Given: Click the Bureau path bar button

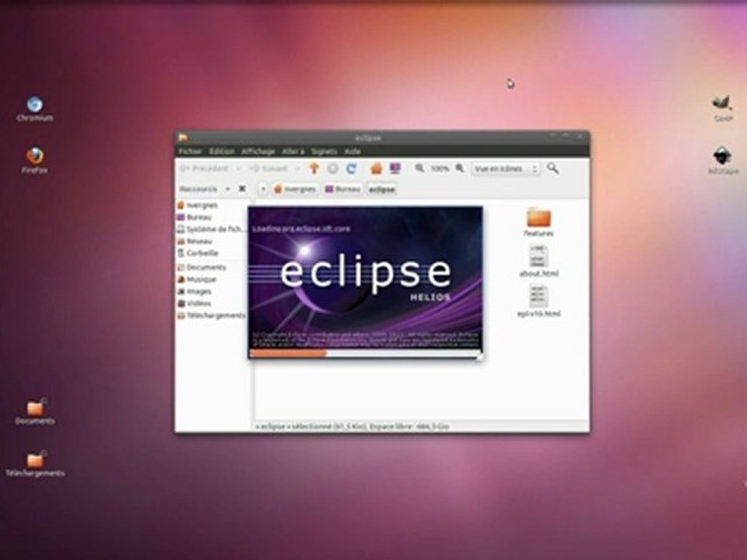Looking at the screenshot, I should point(342,189).
